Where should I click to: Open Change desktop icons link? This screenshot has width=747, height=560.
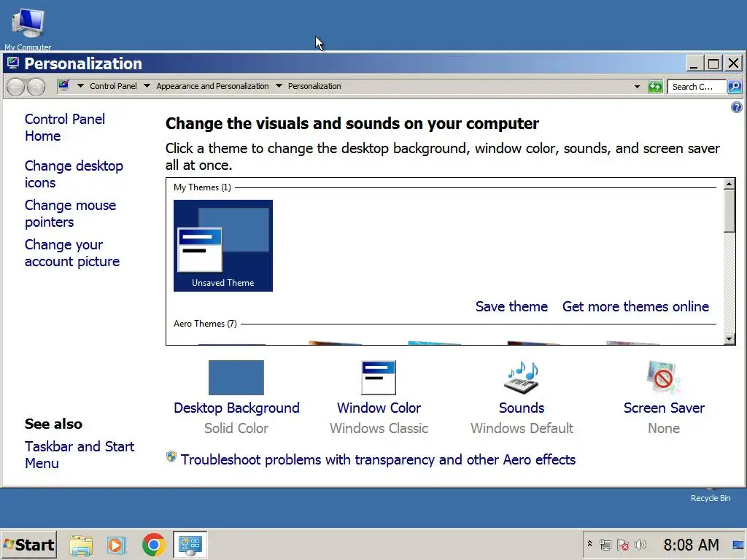(x=74, y=174)
